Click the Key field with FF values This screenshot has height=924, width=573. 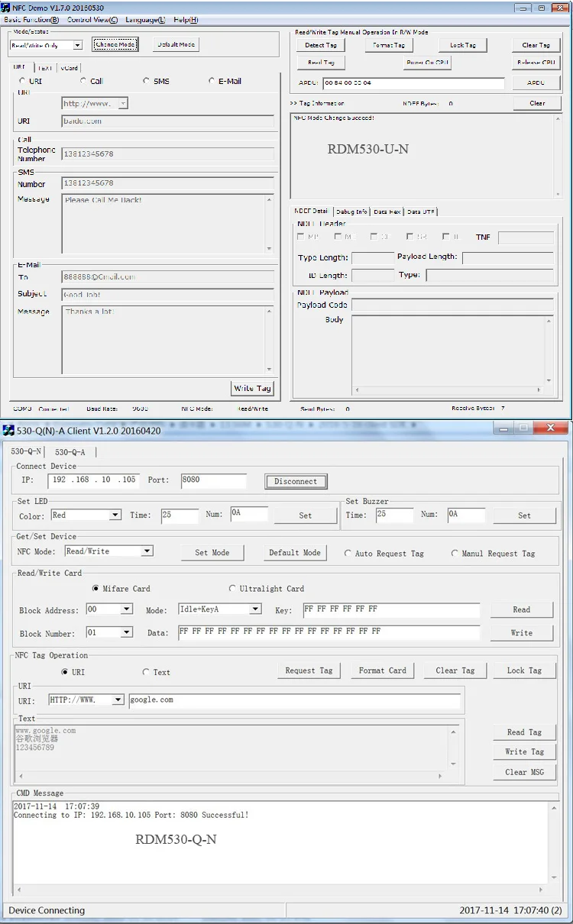point(391,609)
